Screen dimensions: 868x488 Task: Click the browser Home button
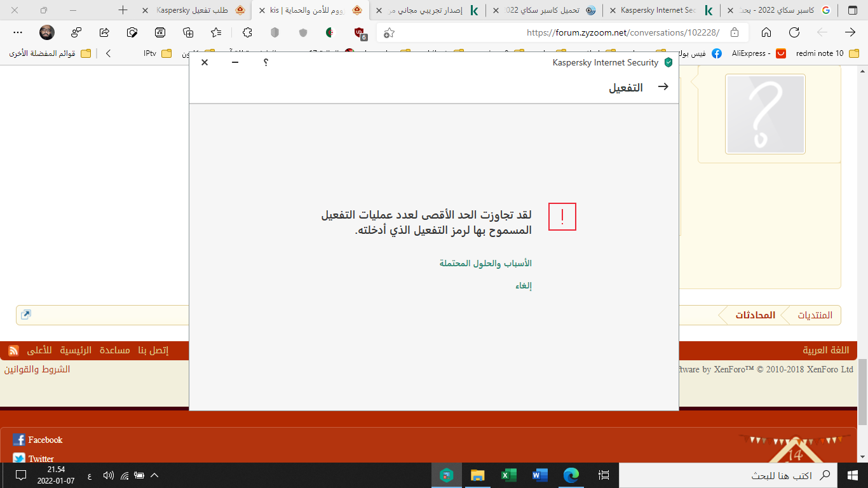766,32
